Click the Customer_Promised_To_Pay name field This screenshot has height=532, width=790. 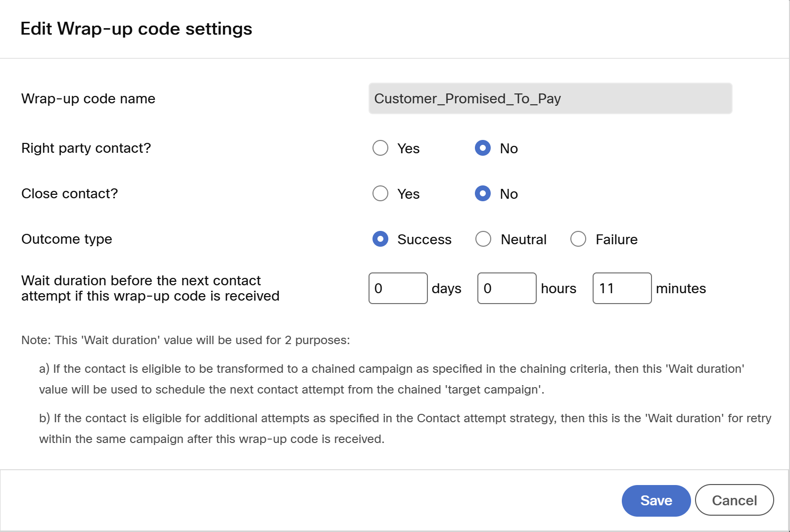pos(551,98)
